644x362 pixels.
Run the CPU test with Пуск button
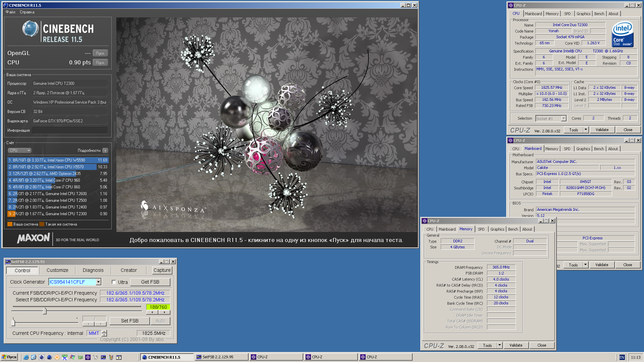pos(100,62)
